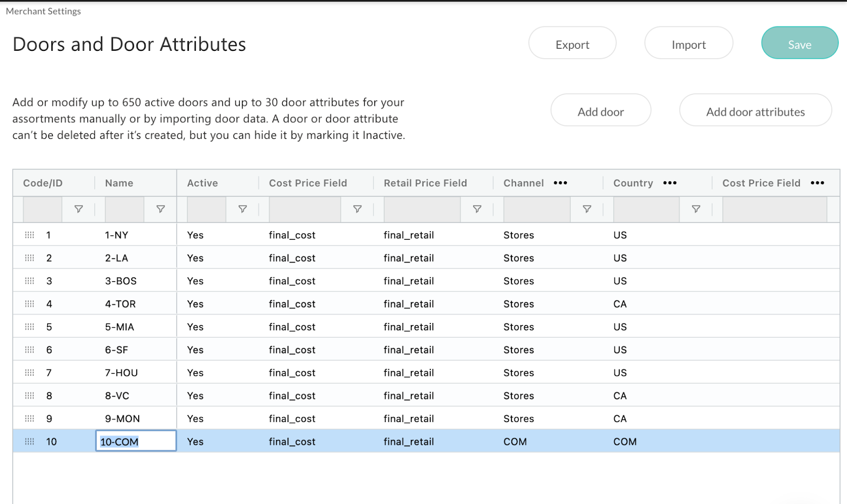Click the Export button
Screen dimensions: 847x504
pyautogui.click(x=572, y=43)
